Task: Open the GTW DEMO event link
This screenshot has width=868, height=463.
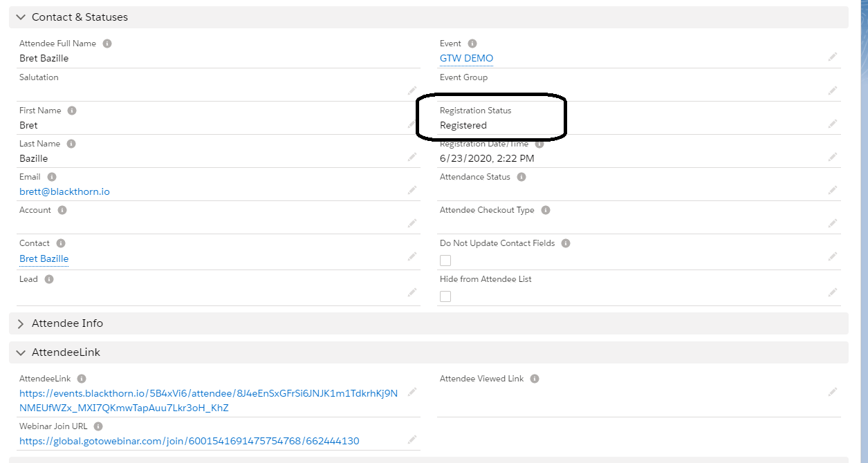Action: [466, 59]
